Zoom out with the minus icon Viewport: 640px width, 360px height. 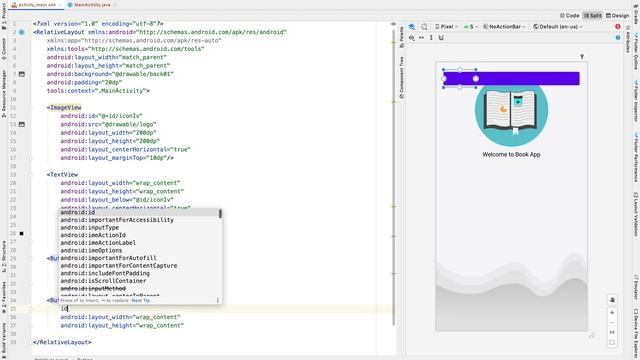[612, 322]
